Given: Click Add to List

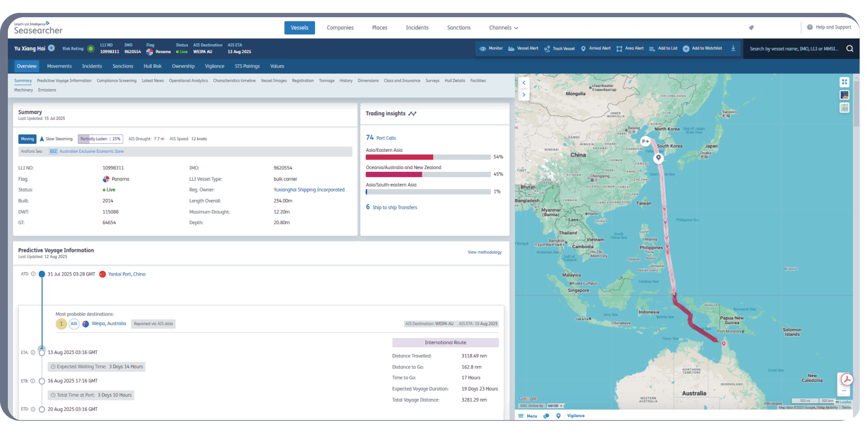Looking at the screenshot, I should 663,49.
